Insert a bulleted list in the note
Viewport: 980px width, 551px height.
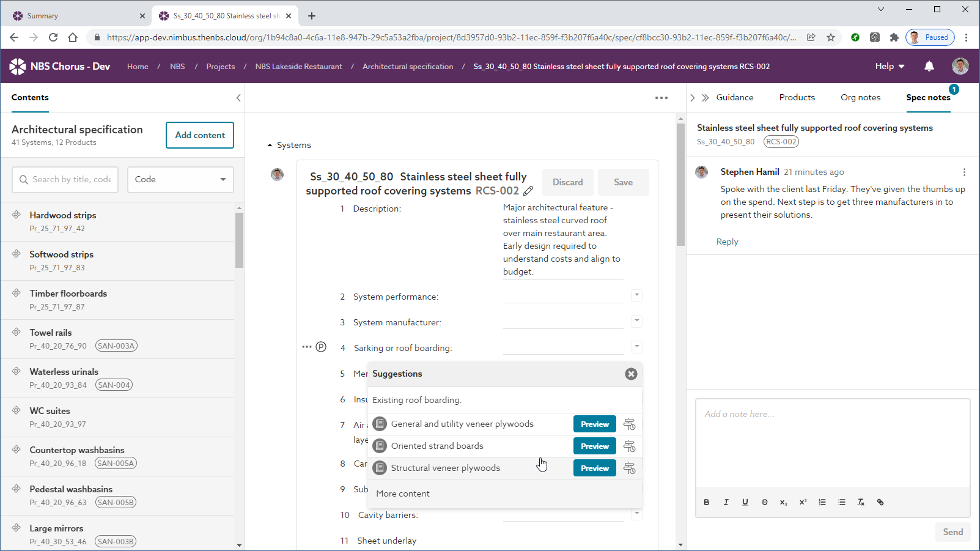point(842,502)
